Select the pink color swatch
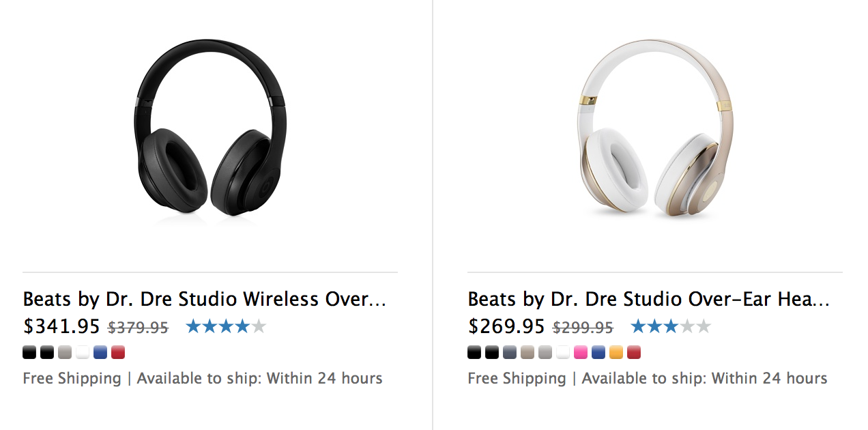This screenshot has height=430, width=868. pos(581,353)
